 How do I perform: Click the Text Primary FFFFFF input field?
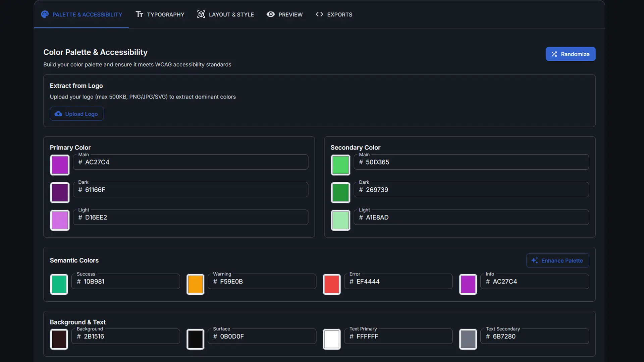coord(398,336)
